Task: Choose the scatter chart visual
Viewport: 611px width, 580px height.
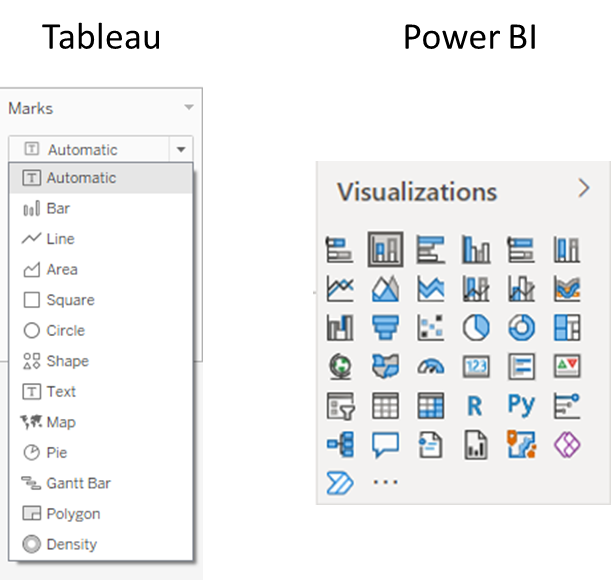Action: (431, 327)
